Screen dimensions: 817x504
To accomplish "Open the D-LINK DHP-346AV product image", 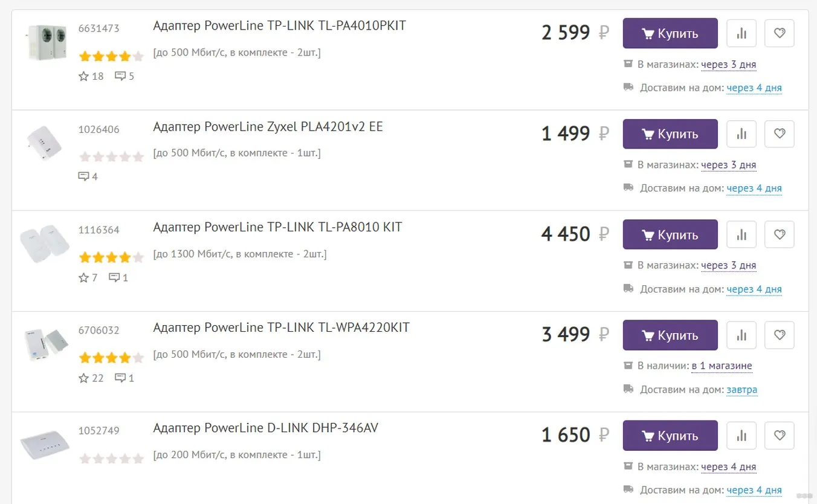I will (45, 445).
